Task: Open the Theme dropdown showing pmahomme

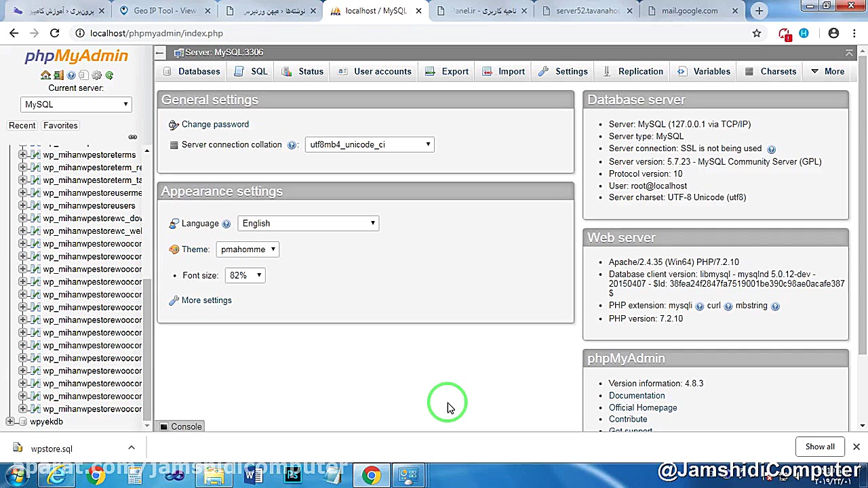Action: pos(248,249)
